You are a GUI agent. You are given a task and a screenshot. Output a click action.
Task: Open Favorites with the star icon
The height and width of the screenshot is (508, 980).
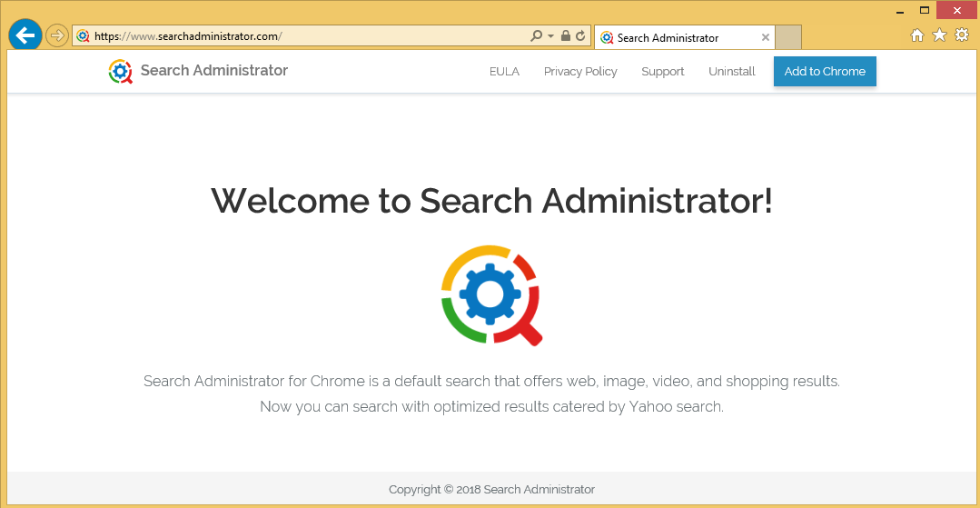point(939,35)
